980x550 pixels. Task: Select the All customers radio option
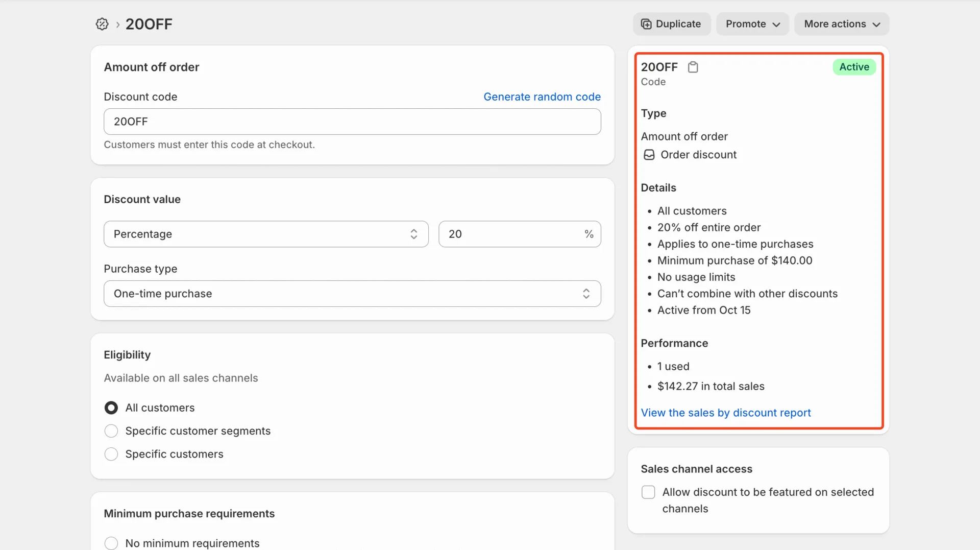pos(111,408)
